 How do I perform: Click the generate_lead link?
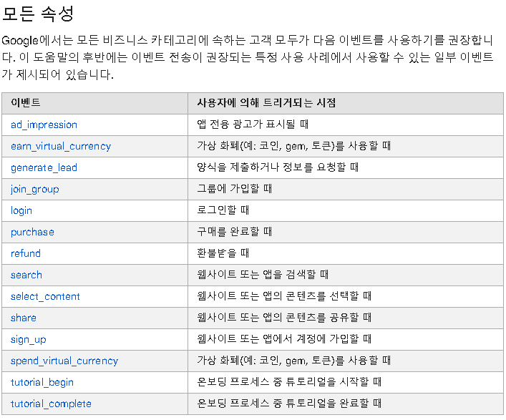44,167
